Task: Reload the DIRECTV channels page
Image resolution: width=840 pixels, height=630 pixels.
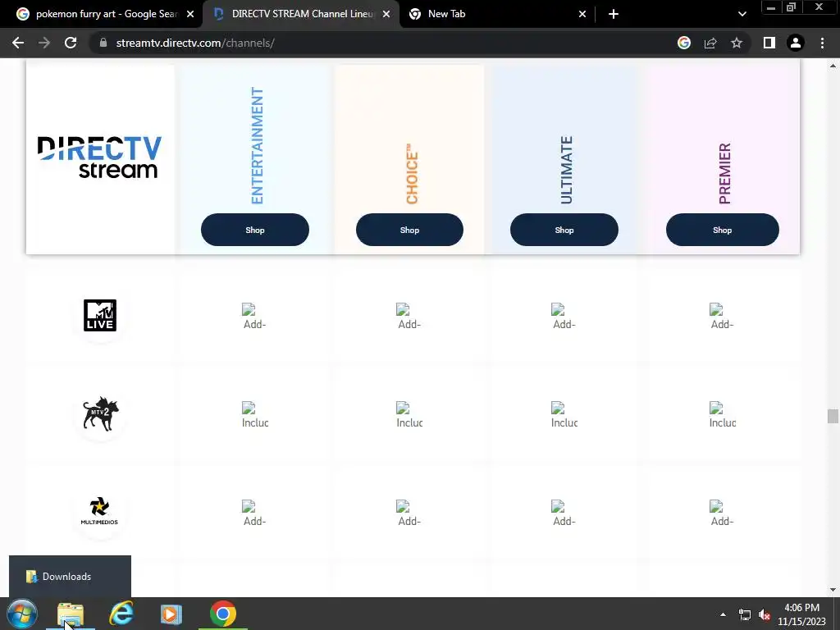Action: click(71, 43)
